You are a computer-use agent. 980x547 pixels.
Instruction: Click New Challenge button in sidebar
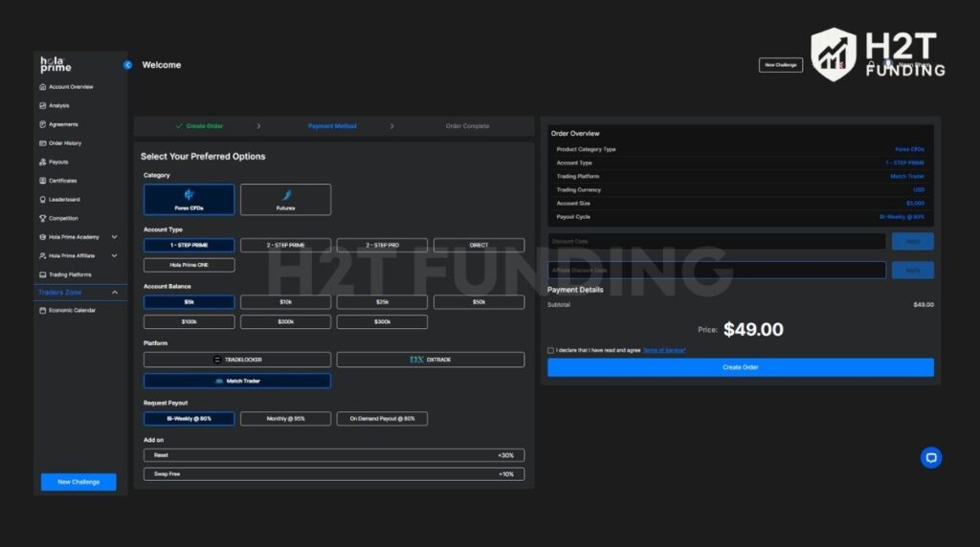pos(78,481)
